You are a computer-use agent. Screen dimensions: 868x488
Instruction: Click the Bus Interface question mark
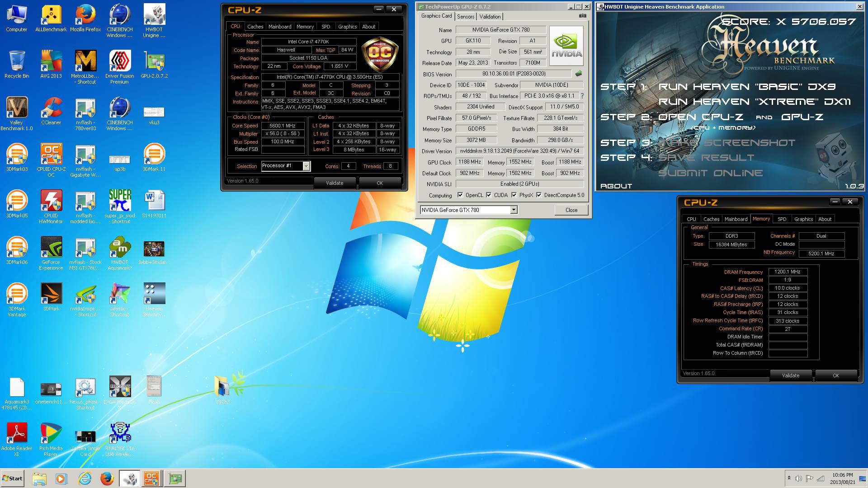point(582,96)
